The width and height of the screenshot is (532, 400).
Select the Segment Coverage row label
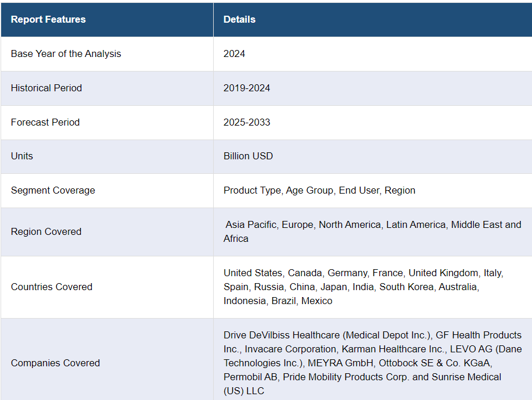53,191
